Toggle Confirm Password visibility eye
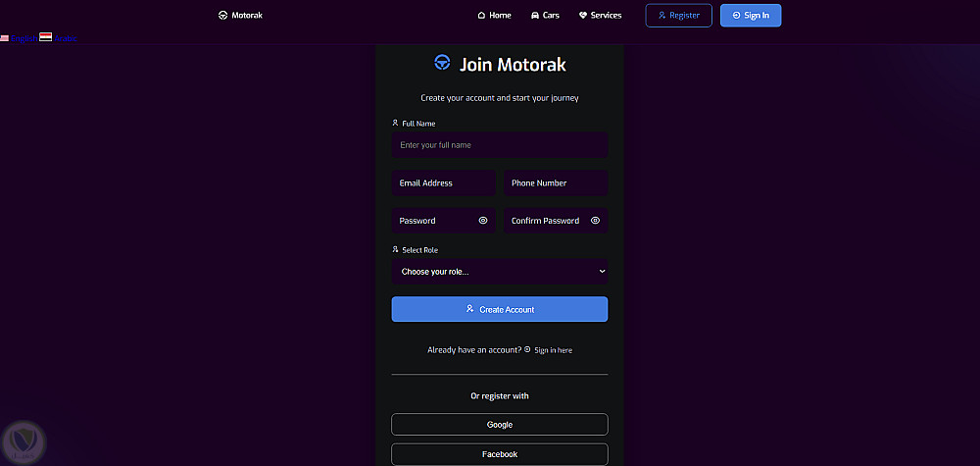Screen dimensions: 980x466 (595, 221)
